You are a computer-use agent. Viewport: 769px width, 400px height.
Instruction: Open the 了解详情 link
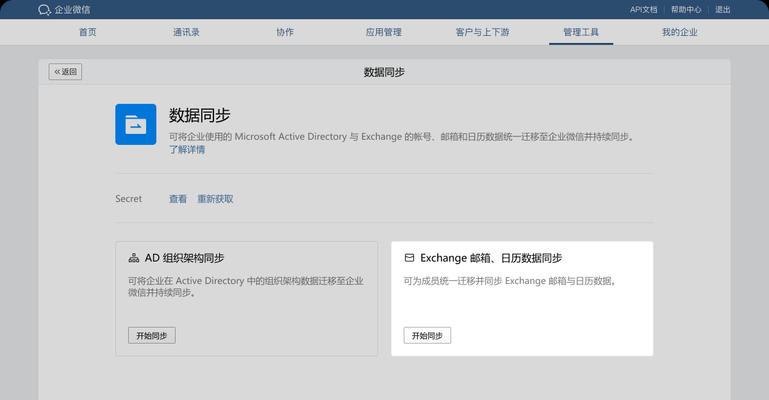pos(187,150)
